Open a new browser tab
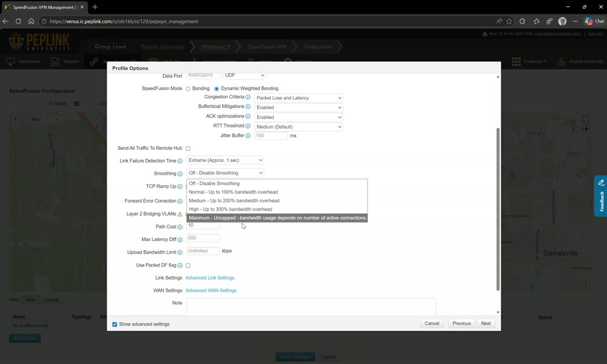Viewport: 607px width, 364px height. click(95, 7)
